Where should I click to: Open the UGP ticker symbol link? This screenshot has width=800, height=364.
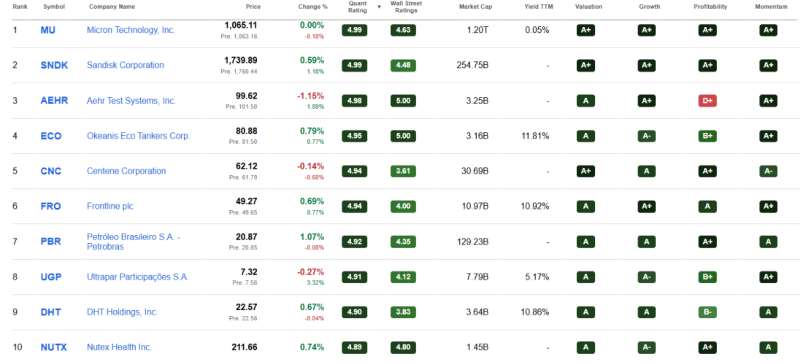[51, 277]
